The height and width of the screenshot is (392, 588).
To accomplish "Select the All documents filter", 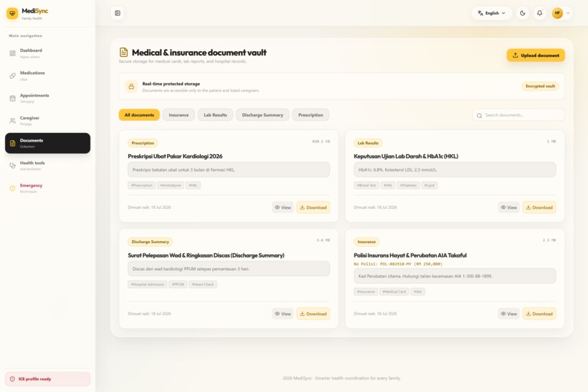I will [139, 115].
